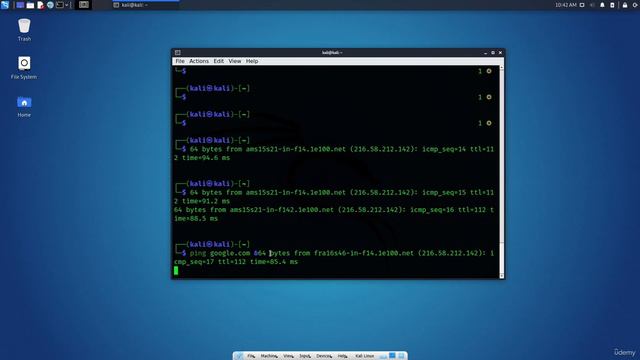
Task: Click the icmp_seq=14 ping output line
Action: [x=334, y=153]
